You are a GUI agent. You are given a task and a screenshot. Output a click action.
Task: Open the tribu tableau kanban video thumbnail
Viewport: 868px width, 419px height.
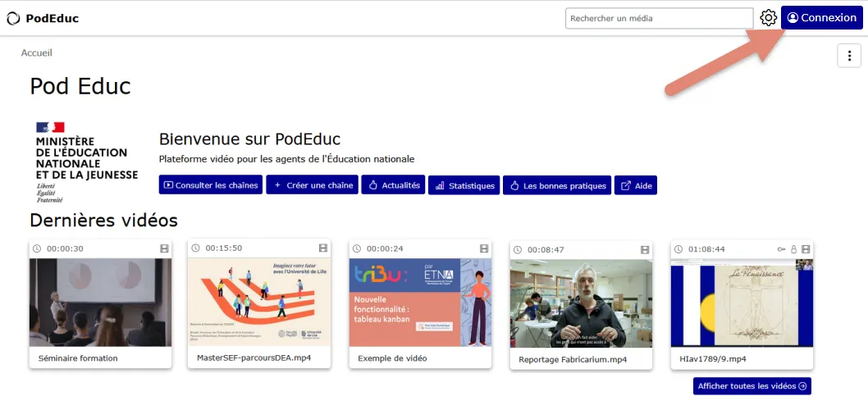coord(420,303)
